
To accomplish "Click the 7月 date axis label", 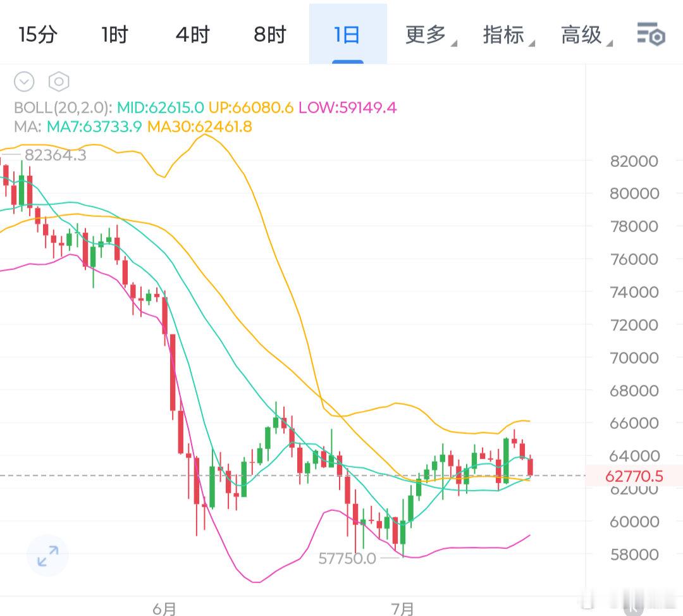I will pyautogui.click(x=402, y=608).
